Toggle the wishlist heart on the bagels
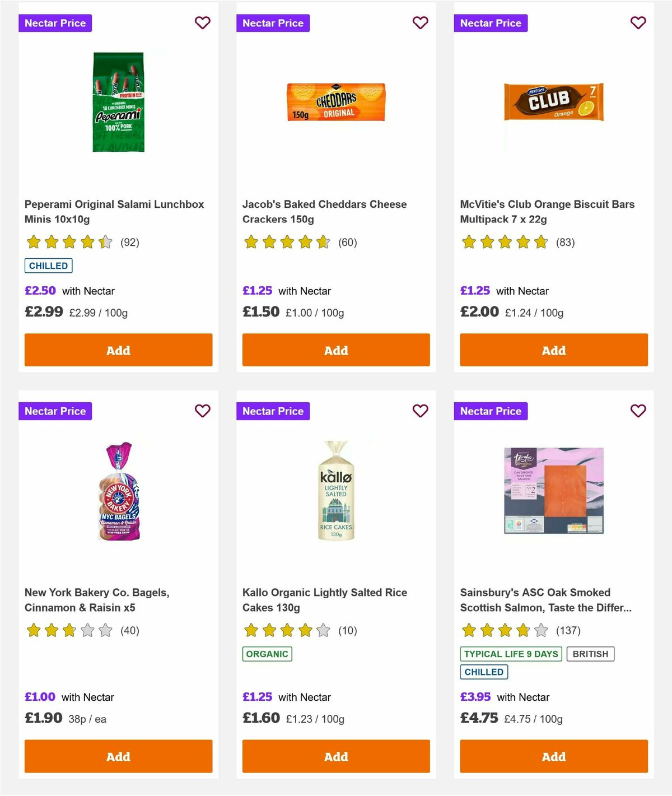The width and height of the screenshot is (672, 796). 202,411
